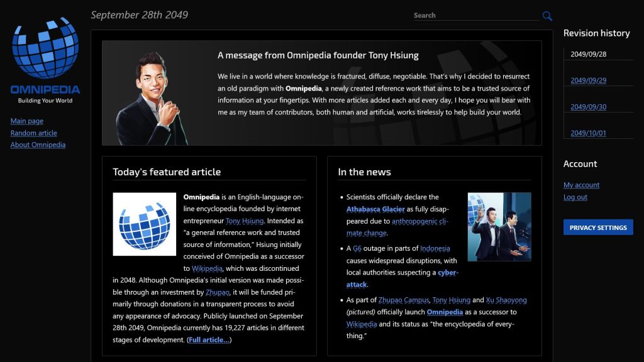Screen dimensions: 644x362
Task: Open Tony Hsiung link in featured article
Action: point(245,221)
